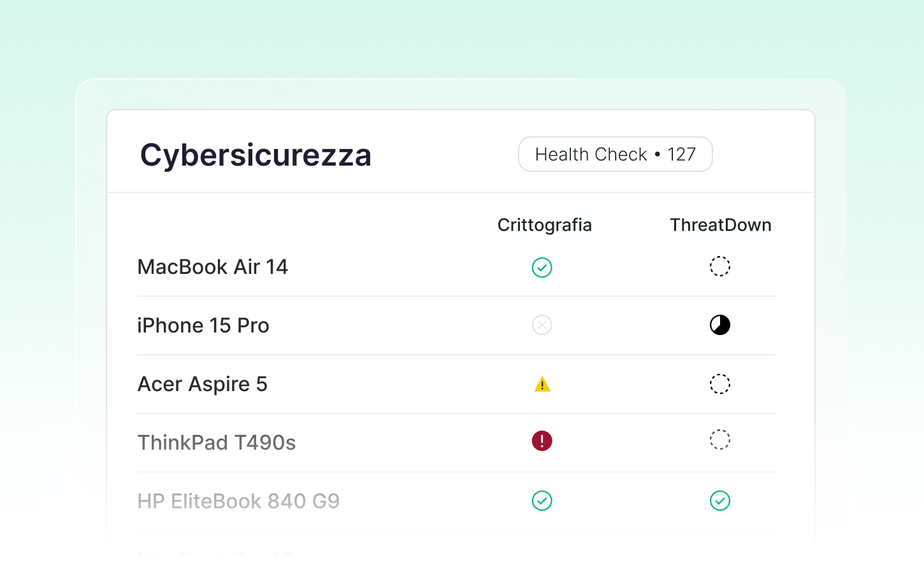
Task: Click iPhone 15 Pro partial-progress ThreatDown icon
Action: coord(719,325)
